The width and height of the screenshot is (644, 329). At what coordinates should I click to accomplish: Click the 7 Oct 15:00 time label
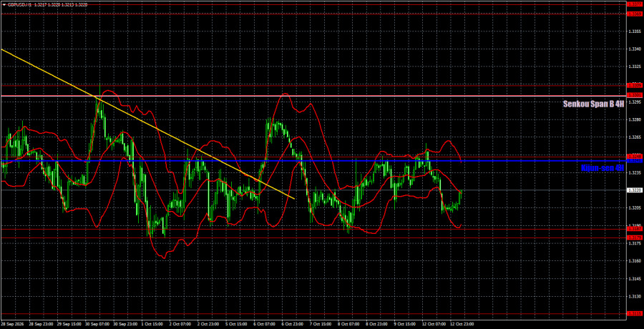(321, 324)
